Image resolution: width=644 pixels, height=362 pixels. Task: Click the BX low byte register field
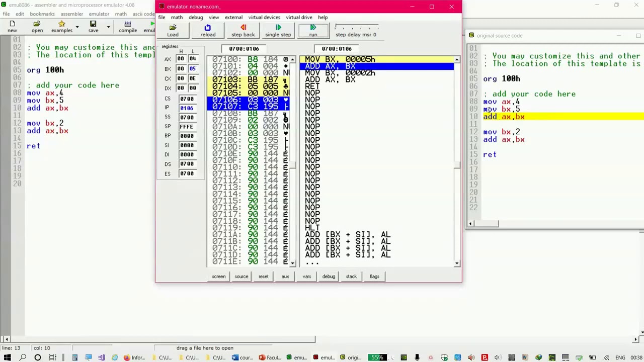point(192,68)
